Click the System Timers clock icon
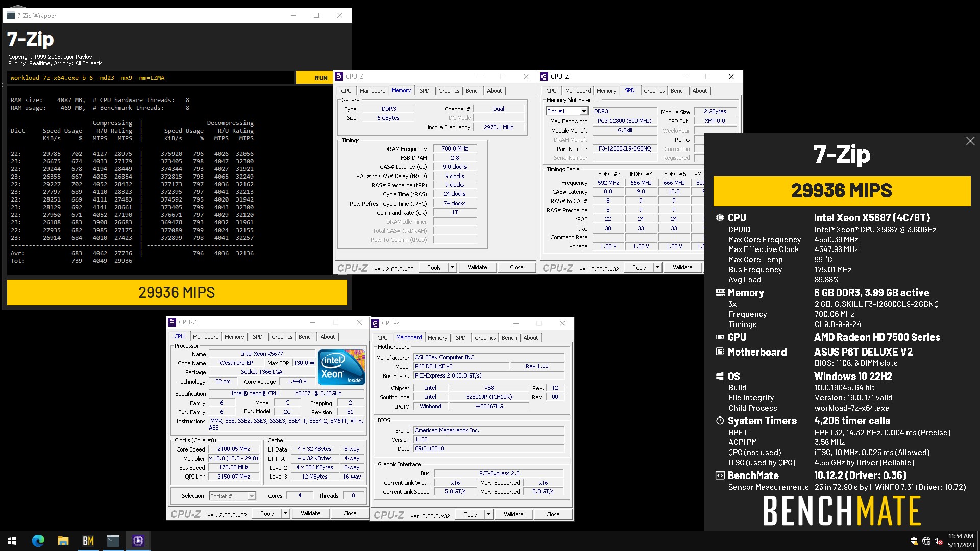Viewport: 980px width, 551px height. 720,420
